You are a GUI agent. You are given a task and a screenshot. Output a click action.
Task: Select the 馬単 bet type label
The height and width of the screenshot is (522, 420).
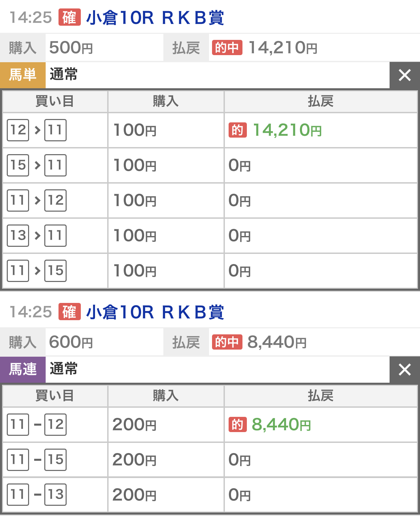23,75
